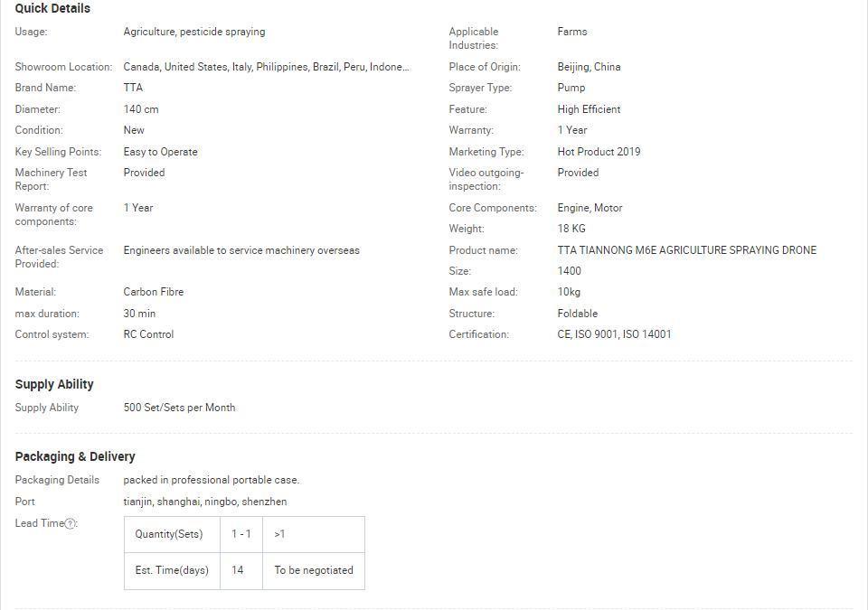Click the TTA brand name value
868x610 pixels.
click(133, 88)
